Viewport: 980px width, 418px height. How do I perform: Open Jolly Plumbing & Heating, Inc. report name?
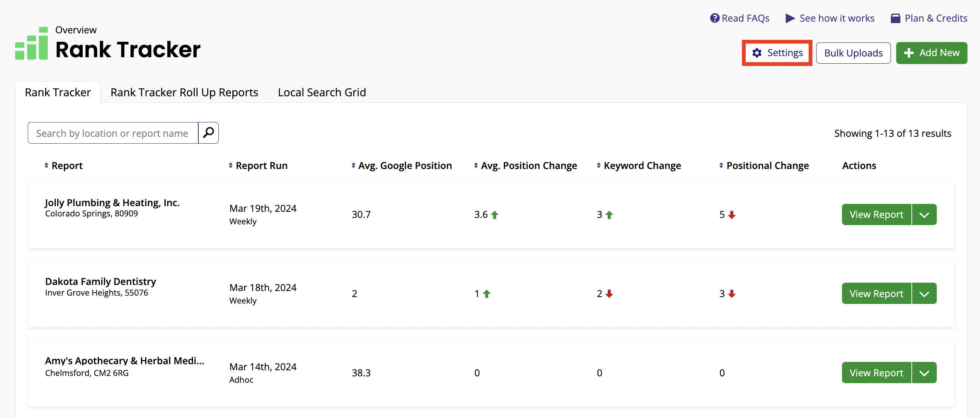pos(112,202)
